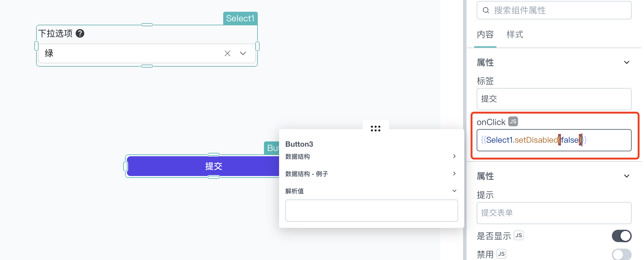Click the search magnifier icon
Viewport: 644px width, 260px height.
(x=486, y=10)
